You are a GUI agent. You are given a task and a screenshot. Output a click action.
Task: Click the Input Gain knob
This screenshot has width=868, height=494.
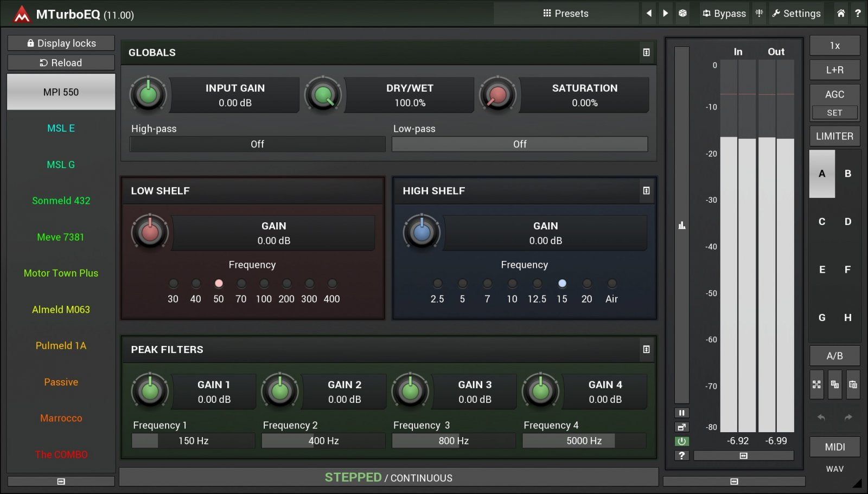pyautogui.click(x=148, y=95)
